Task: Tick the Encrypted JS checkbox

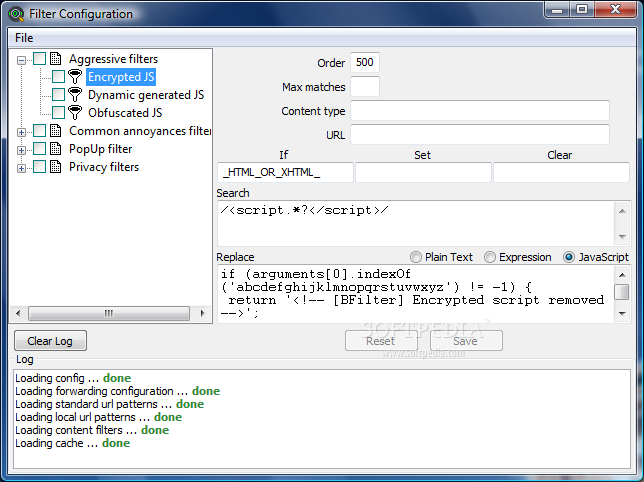Action: tap(58, 76)
